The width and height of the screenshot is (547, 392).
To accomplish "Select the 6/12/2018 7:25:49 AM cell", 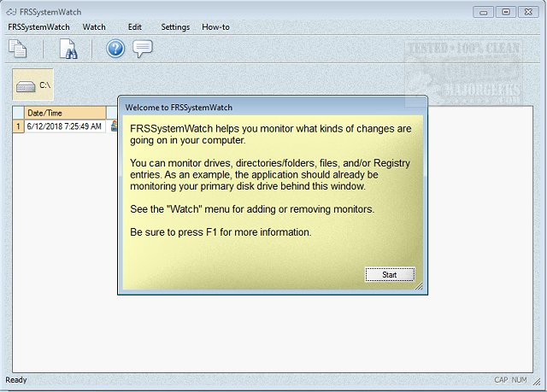I will pyautogui.click(x=65, y=126).
